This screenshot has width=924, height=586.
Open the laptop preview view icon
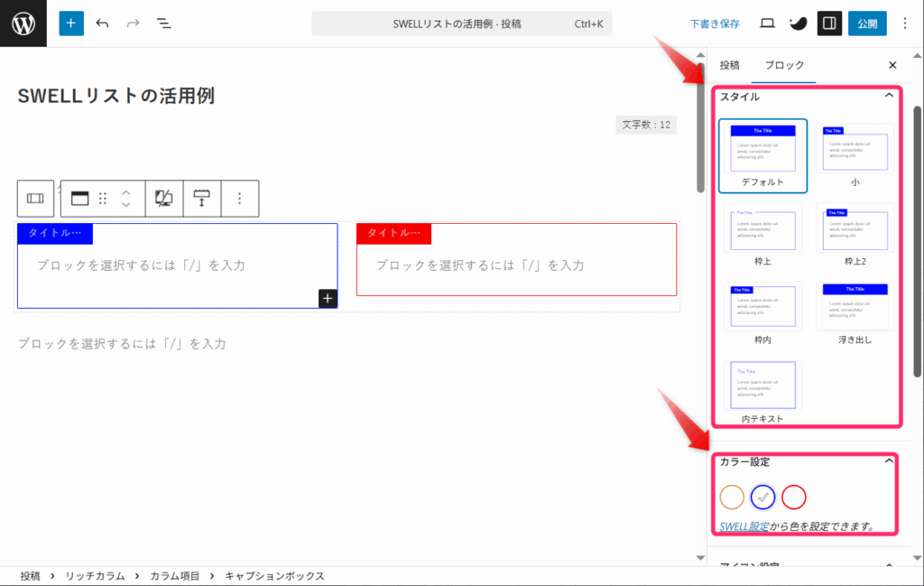point(767,23)
